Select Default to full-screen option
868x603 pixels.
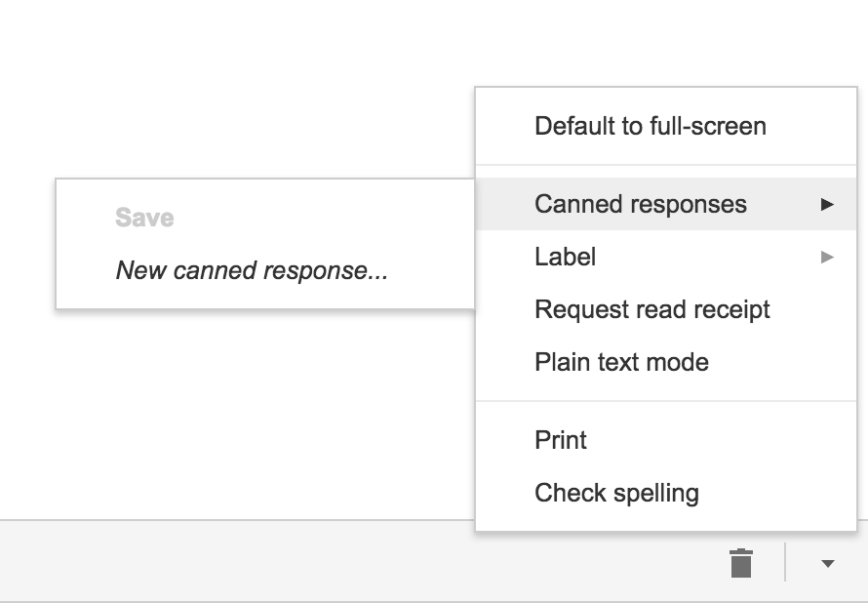click(x=651, y=126)
